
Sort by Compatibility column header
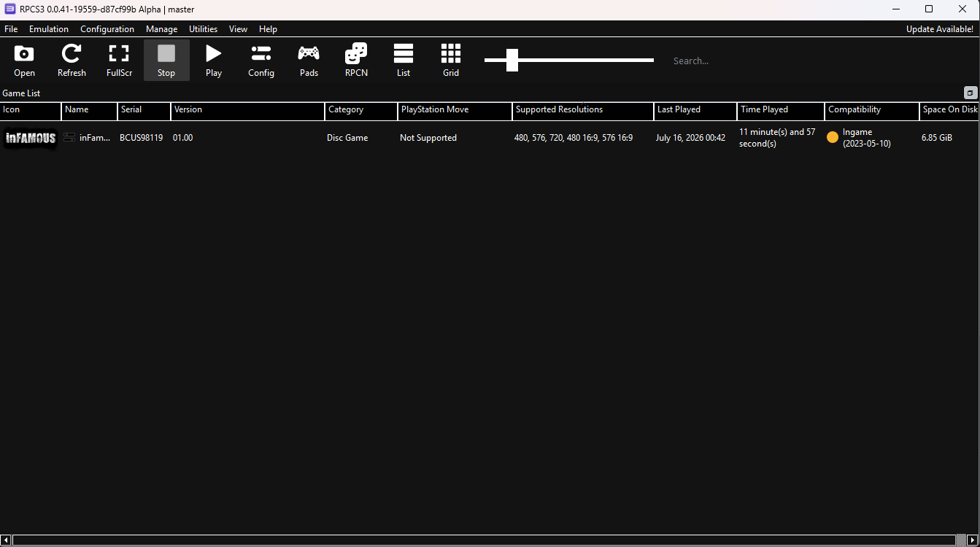(872, 111)
